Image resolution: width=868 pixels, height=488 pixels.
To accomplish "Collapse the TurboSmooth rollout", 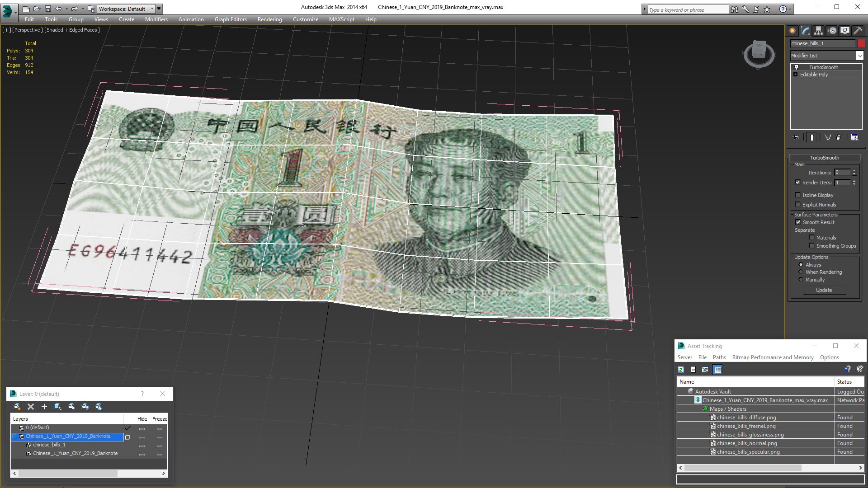I will (x=792, y=158).
